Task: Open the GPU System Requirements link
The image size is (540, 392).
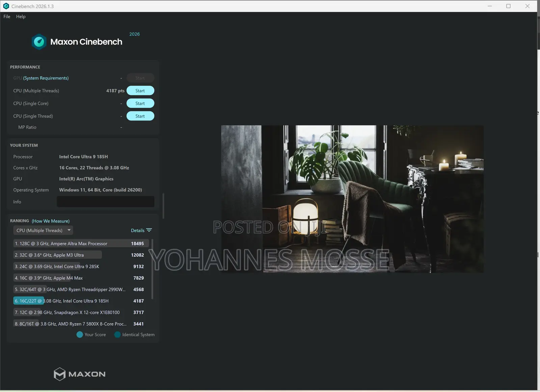Action: 46,78
